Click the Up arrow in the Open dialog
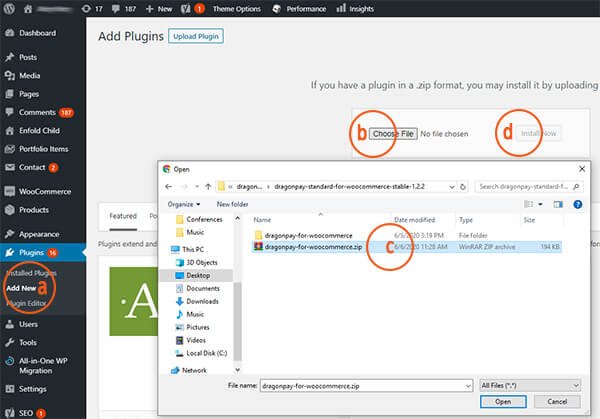 click(x=208, y=186)
